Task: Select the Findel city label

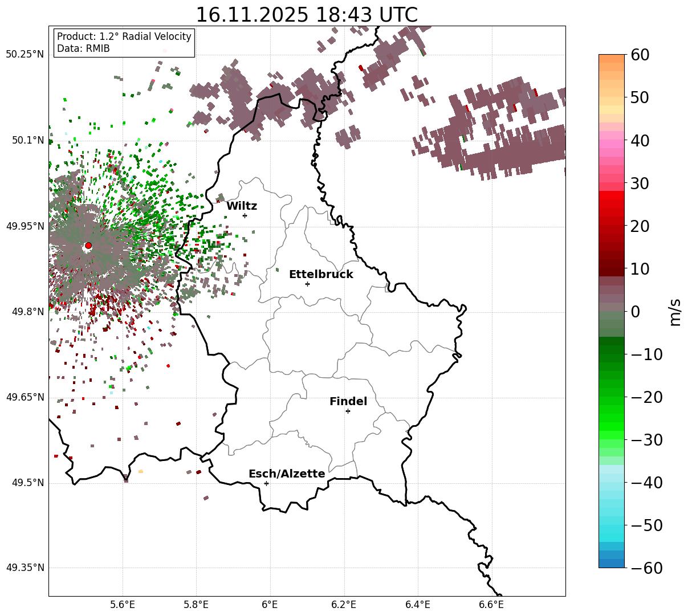Action: click(348, 402)
